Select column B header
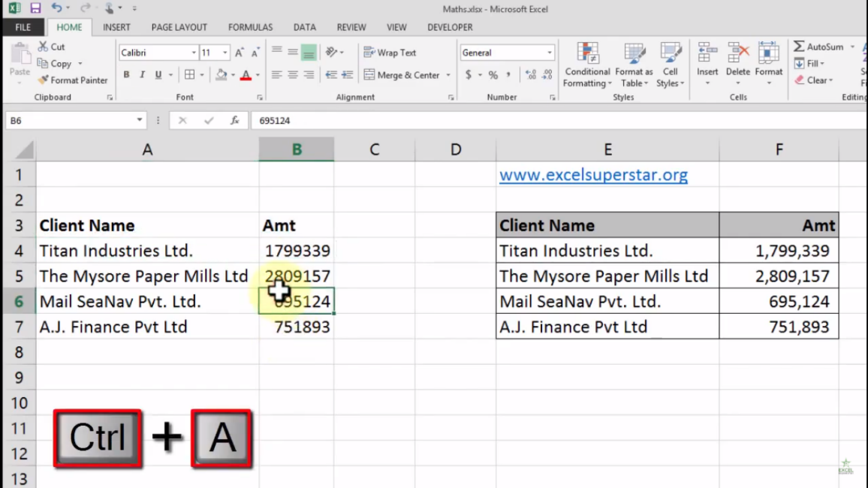The image size is (868, 488). point(297,149)
